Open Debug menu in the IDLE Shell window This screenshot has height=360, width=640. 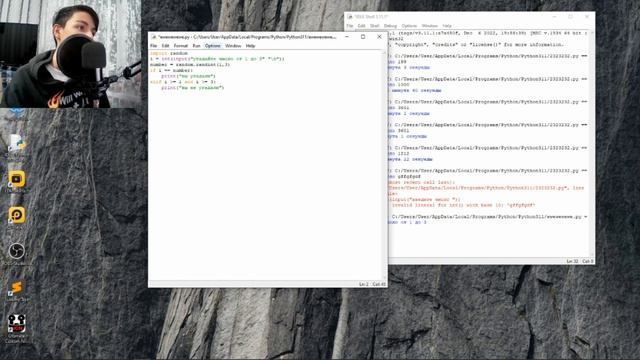tap(390, 26)
